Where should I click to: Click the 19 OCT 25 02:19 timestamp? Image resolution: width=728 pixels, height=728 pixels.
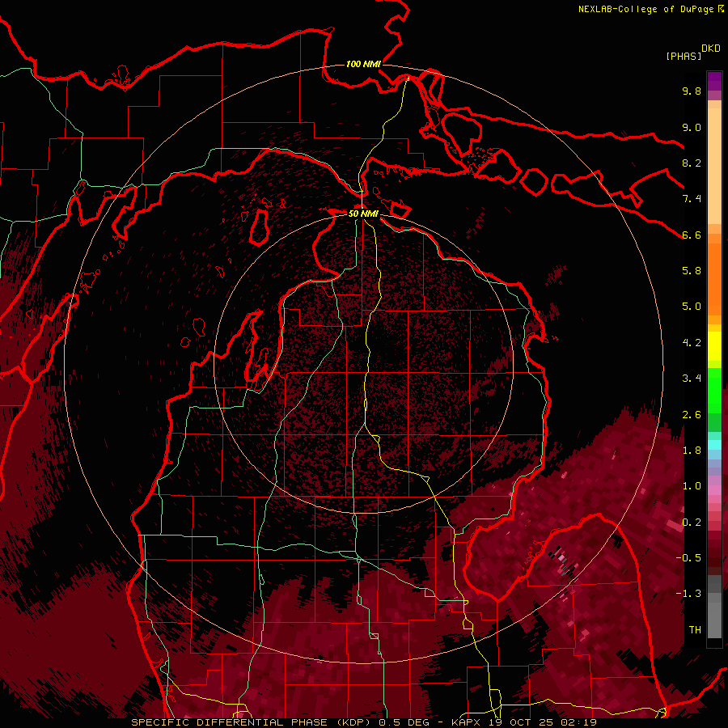(542, 722)
